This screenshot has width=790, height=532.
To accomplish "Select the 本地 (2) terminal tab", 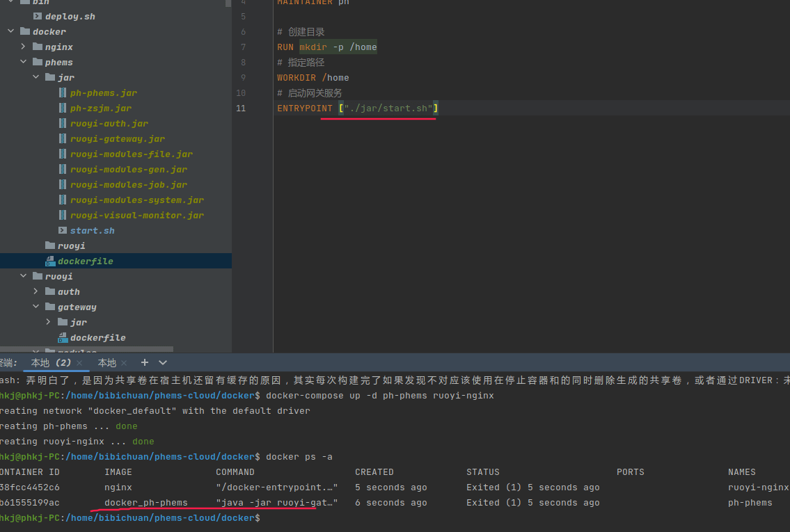I will point(50,362).
